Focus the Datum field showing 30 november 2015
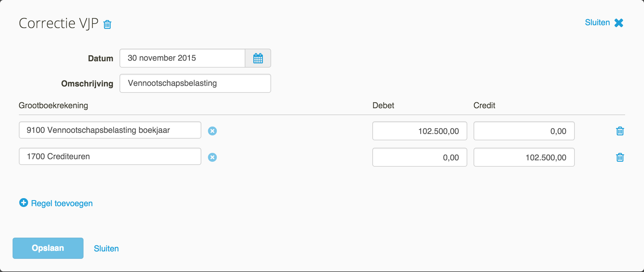The image size is (644, 272). tap(182, 58)
